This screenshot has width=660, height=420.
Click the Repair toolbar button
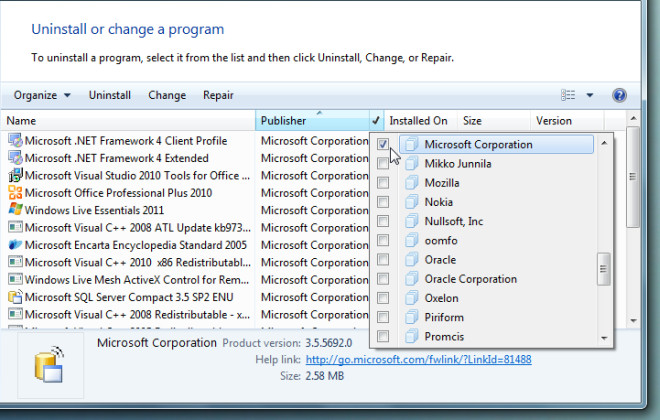218,95
